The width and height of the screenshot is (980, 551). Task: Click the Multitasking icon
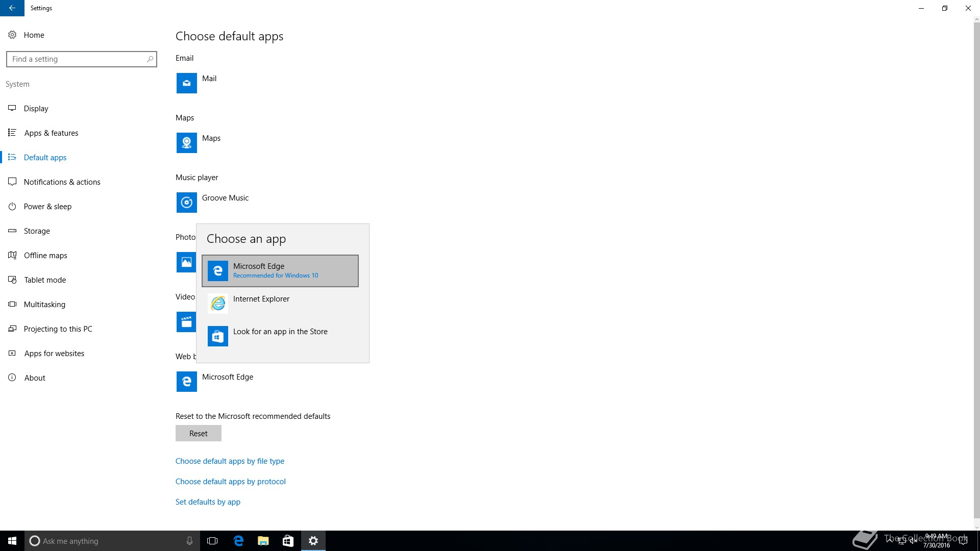[12, 304]
